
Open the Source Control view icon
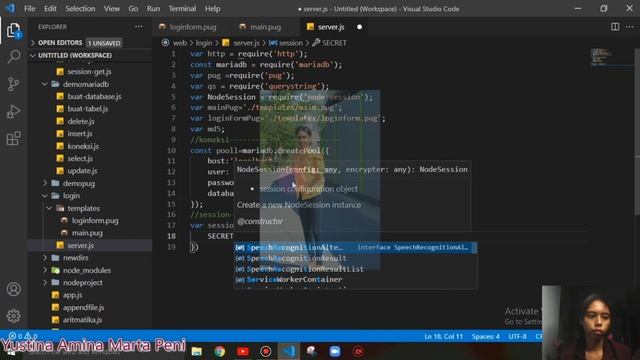[13, 84]
